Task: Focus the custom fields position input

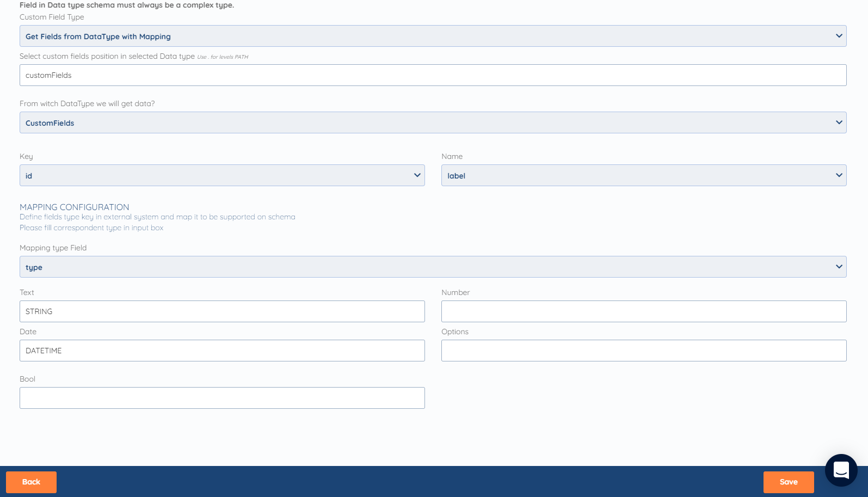Action: (433, 75)
